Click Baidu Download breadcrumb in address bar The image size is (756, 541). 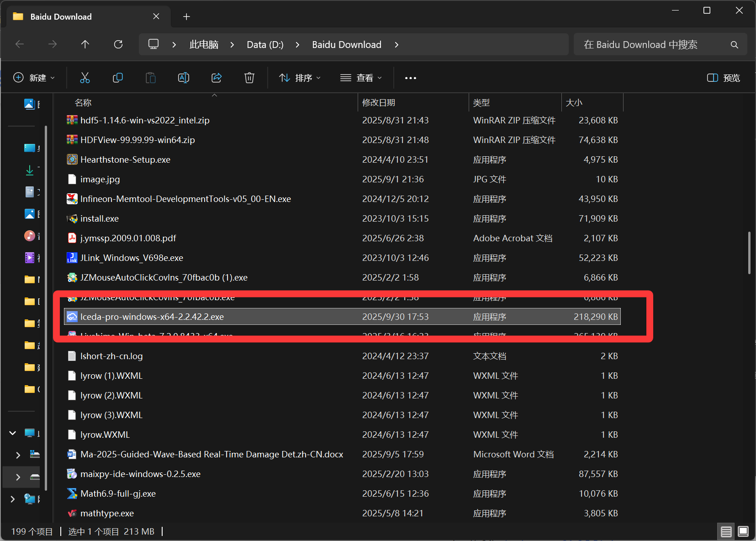point(347,45)
